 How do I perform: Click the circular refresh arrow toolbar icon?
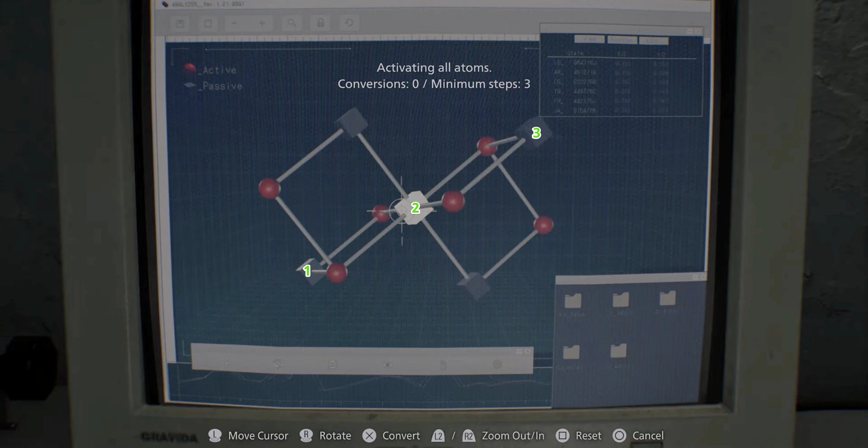point(349,23)
